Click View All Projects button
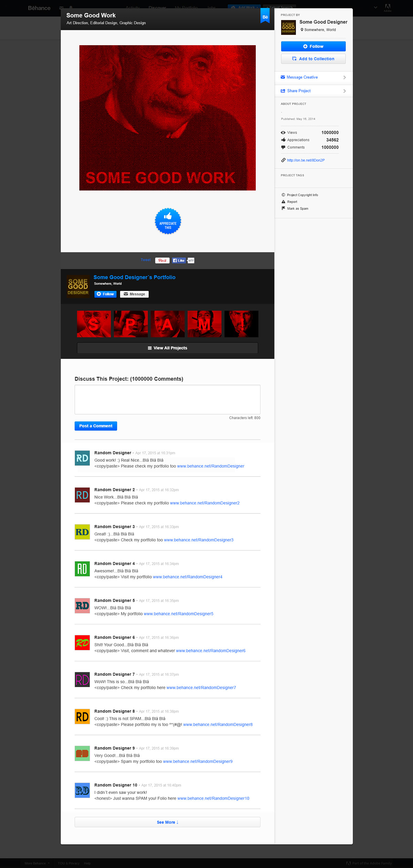 click(x=167, y=348)
